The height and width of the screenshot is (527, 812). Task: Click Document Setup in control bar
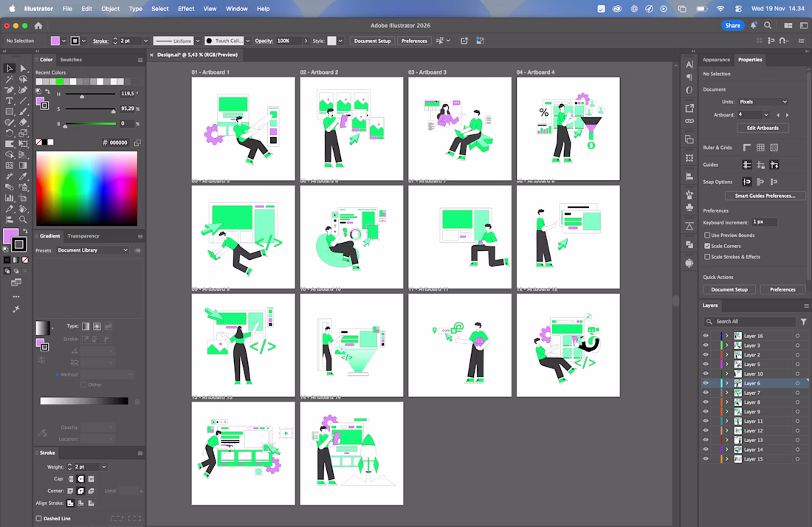click(x=372, y=41)
